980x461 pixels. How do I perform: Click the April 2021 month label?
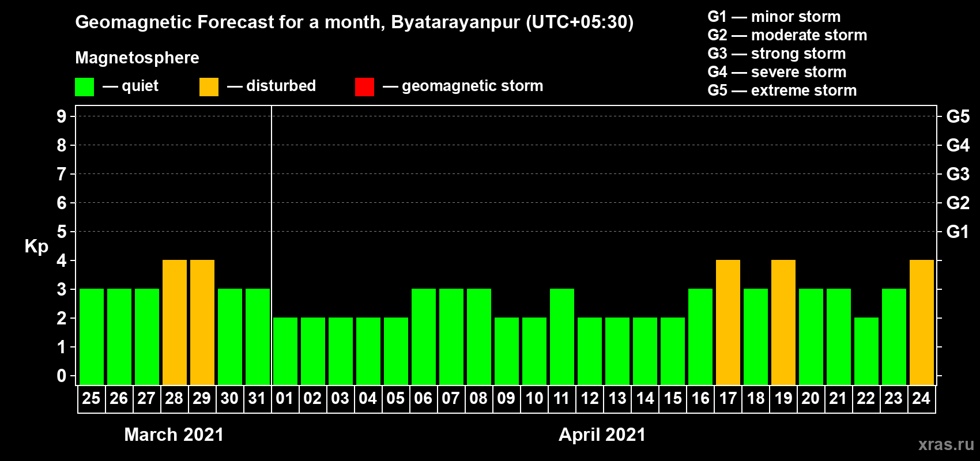[602, 434]
